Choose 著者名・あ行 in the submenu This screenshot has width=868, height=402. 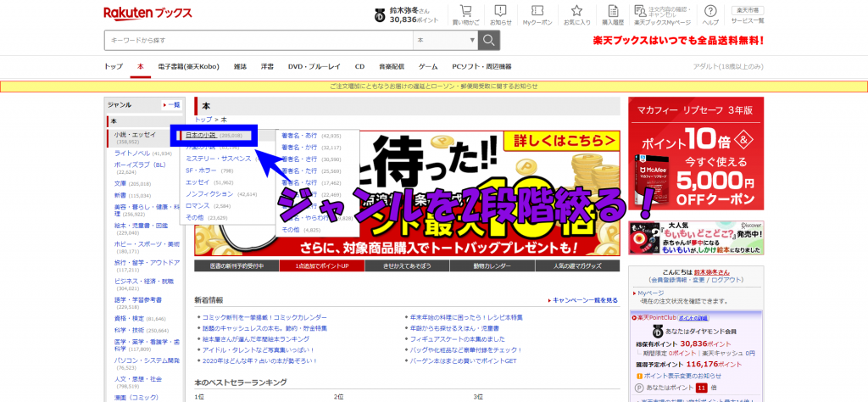click(299, 135)
